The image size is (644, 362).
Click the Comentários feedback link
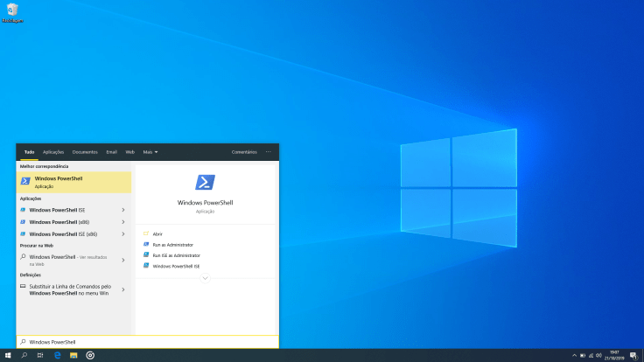(x=244, y=152)
